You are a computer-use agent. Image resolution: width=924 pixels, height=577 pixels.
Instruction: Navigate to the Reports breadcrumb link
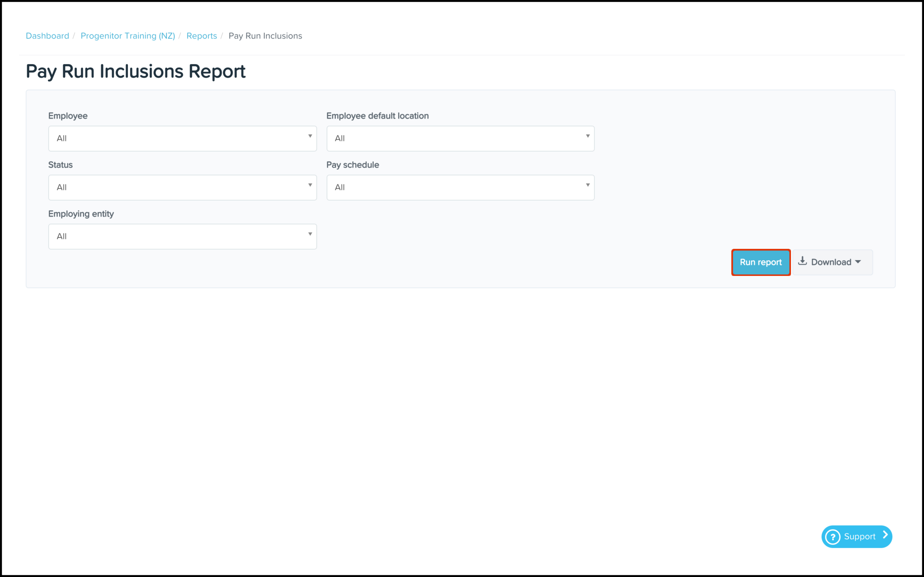click(201, 36)
